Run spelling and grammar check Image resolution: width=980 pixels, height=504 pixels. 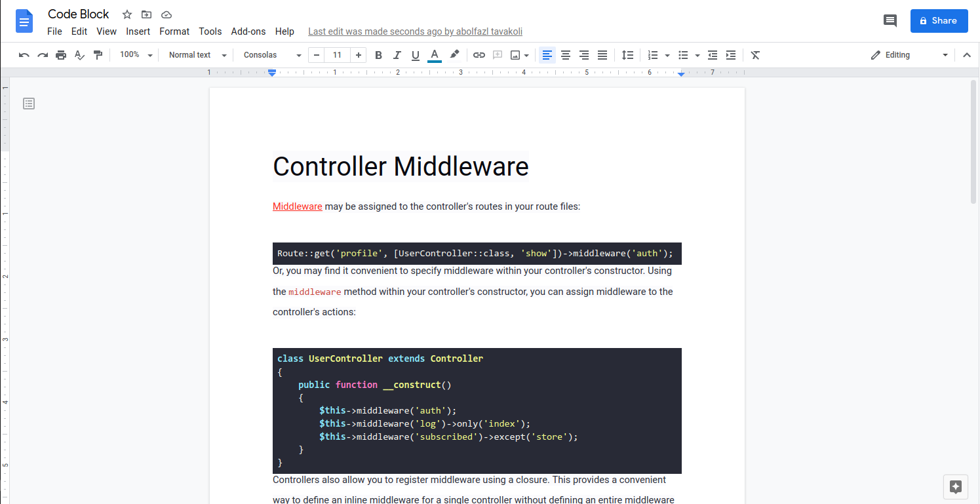(x=79, y=55)
